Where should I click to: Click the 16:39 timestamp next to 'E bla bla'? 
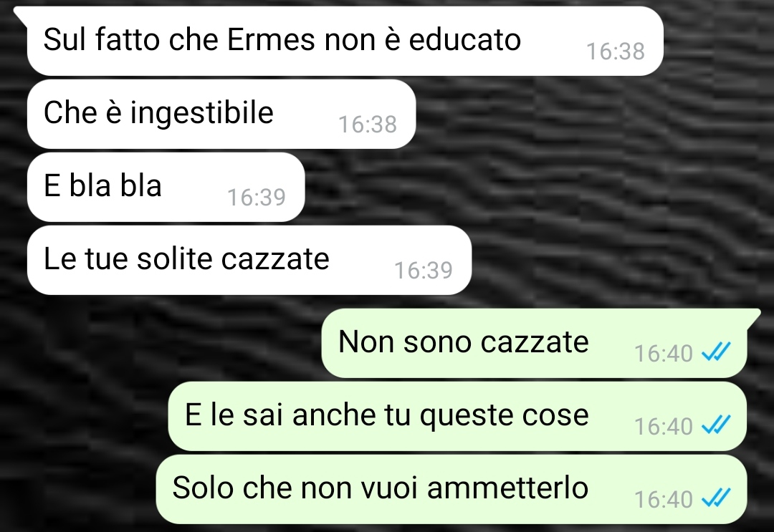click(x=256, y=197)
